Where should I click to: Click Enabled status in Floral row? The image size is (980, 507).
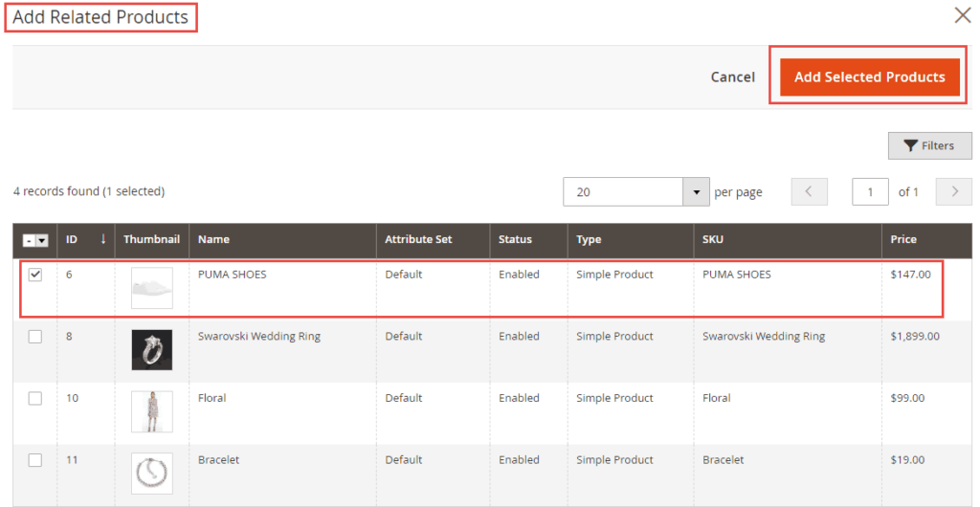(519, 398)
